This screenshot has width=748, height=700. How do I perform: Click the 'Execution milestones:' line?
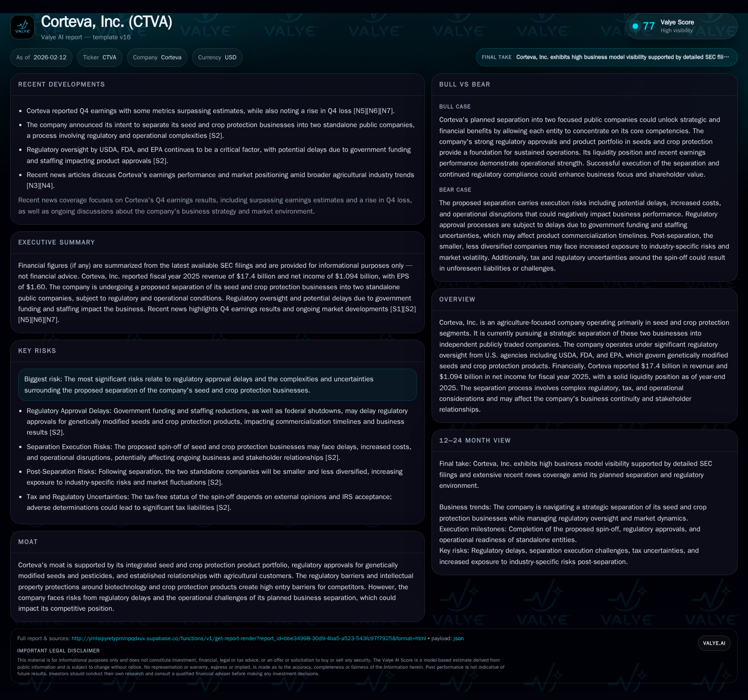[570, 535]
